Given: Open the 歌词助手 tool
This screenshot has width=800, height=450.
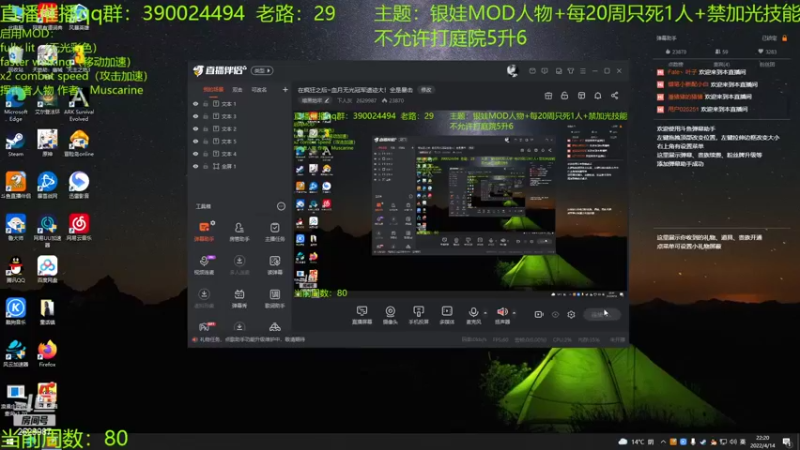Looking at the screenshot, I should [274, 298].
